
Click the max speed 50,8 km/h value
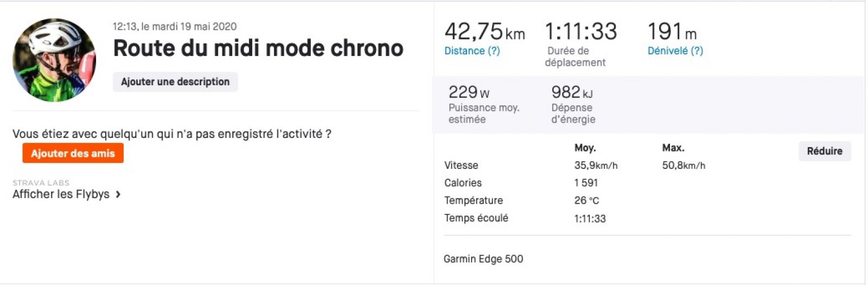coord(684,166)
